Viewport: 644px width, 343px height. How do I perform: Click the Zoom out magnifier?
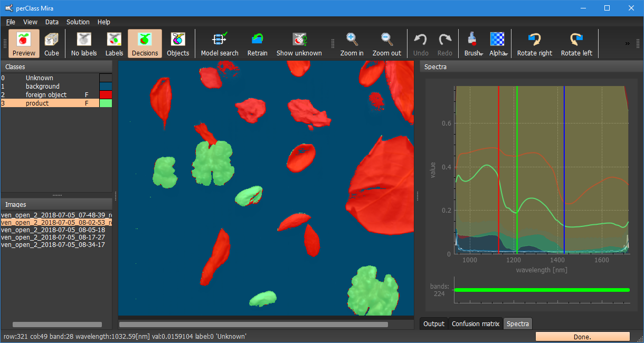pos(386,43)
